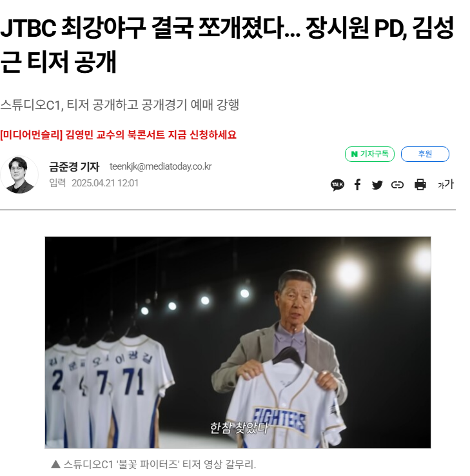Share article via KakaoTalk icon
This screenshot has height=476, width=470.
point(337,184)
